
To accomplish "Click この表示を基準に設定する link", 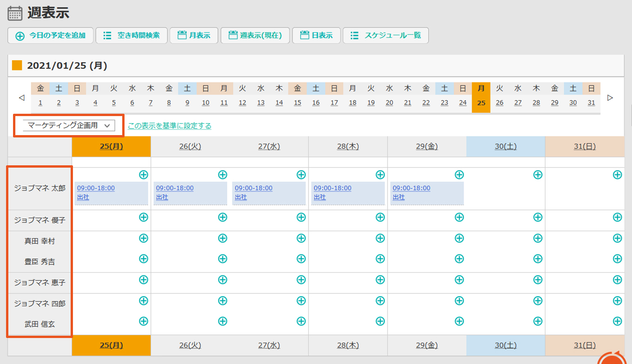I will point(170,126).
